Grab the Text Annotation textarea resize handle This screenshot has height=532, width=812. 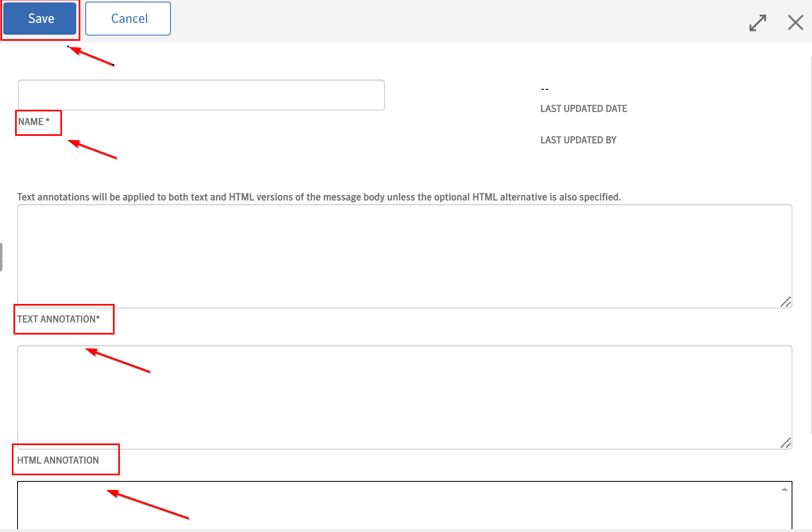pos(785,302)
